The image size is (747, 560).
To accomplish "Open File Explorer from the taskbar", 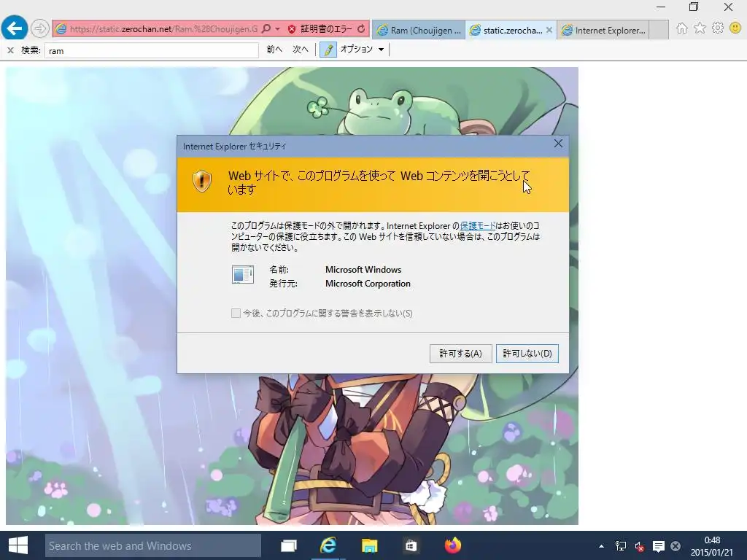I will (x=369, y=545).
